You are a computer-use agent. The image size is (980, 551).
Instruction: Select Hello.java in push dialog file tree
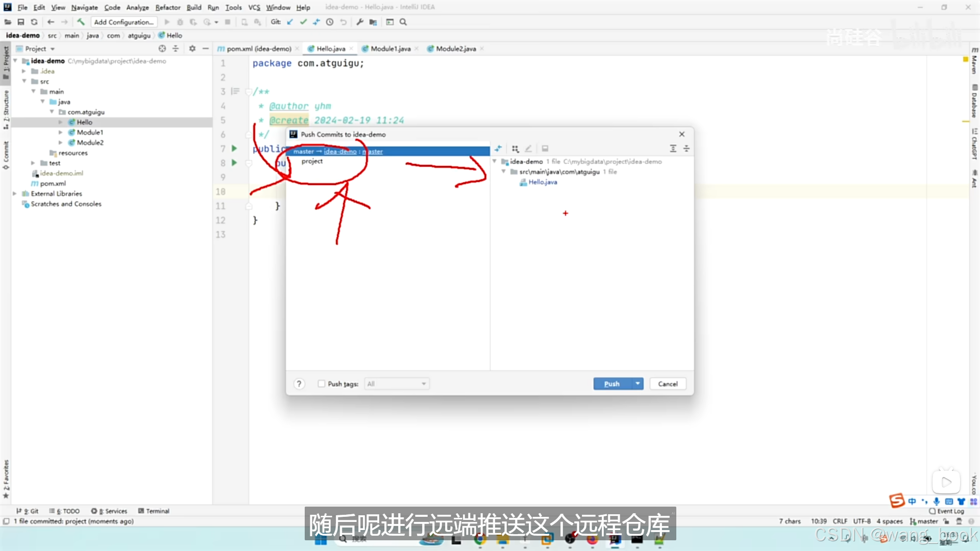[x=543, y=182]
